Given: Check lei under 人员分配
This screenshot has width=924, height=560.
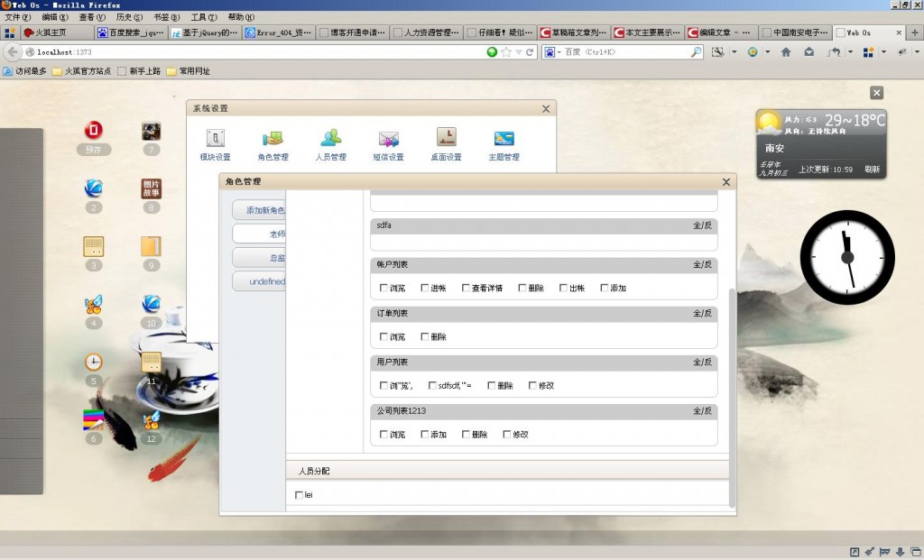Looking at the screenshot, I should coord(299,495).
